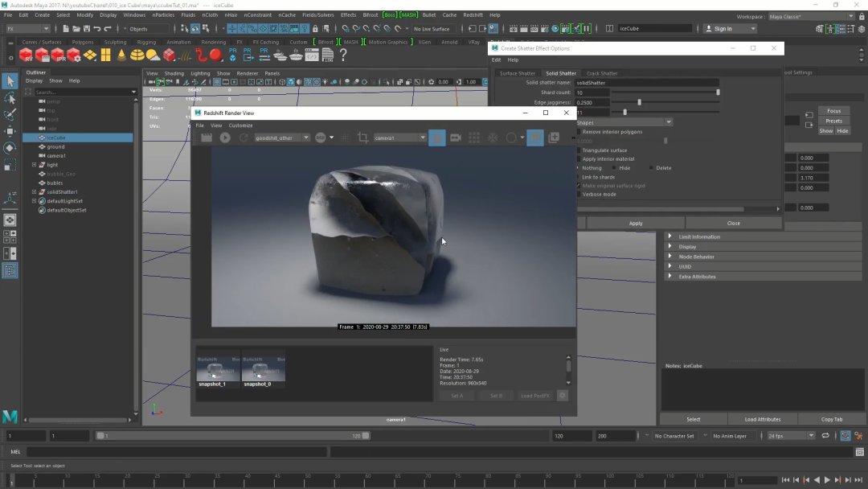Start render with the play button in Redshift Render View
Screen dimensions: 868x489
coord(225,138)
